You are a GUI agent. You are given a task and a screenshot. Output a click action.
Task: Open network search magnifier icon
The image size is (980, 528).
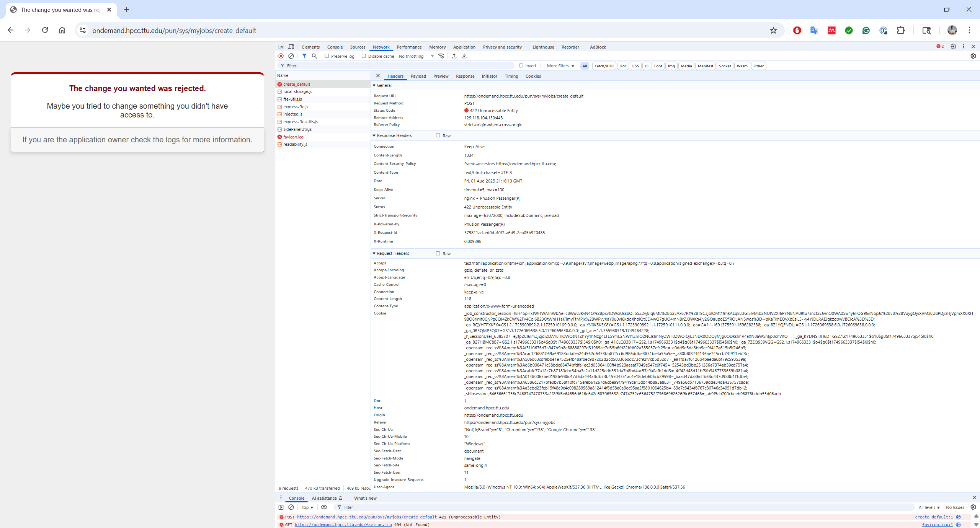[314, 56]
